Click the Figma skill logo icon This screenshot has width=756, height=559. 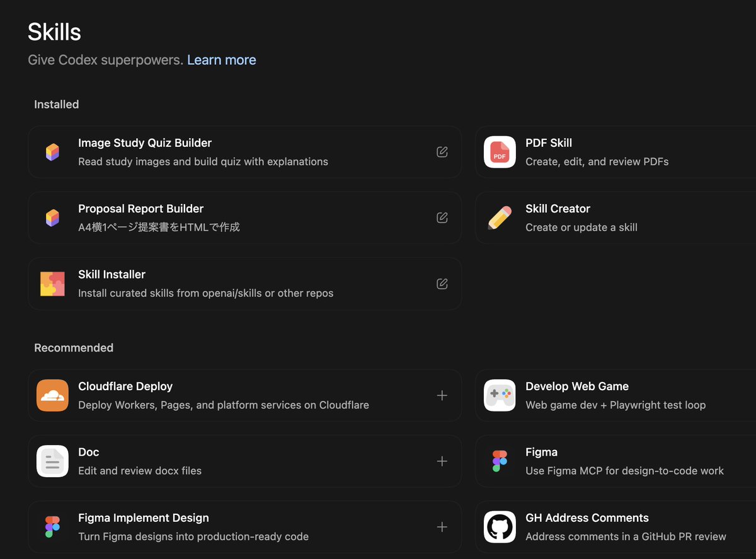pyautogui.click(x=500, y=461)
